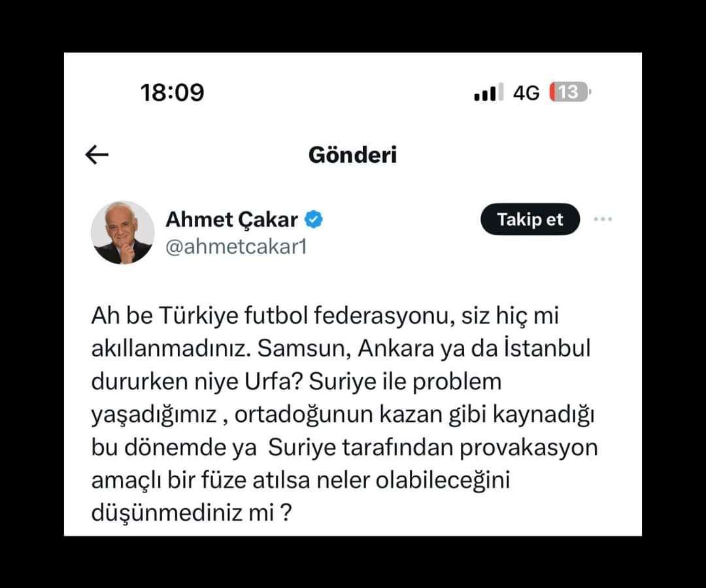Tap the 18:09 clock in status bar
The image size is (706, 588).
point(173,92)
